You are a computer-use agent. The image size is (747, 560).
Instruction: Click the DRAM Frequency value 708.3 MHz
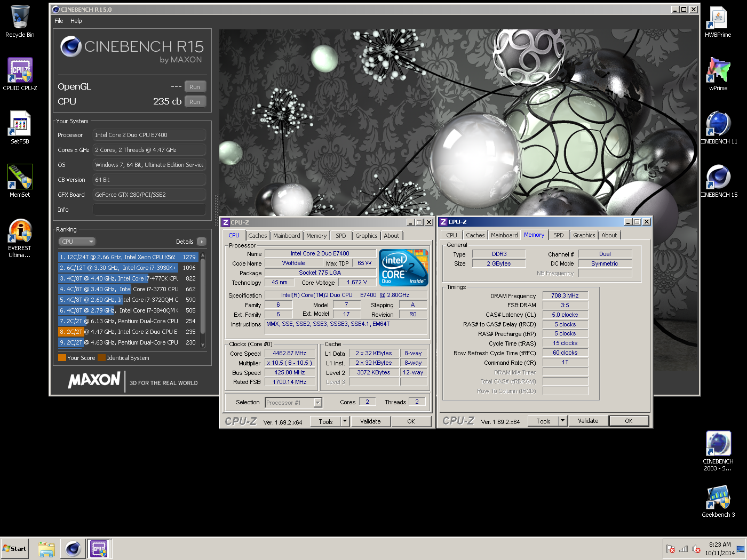(x=565, y=295)
